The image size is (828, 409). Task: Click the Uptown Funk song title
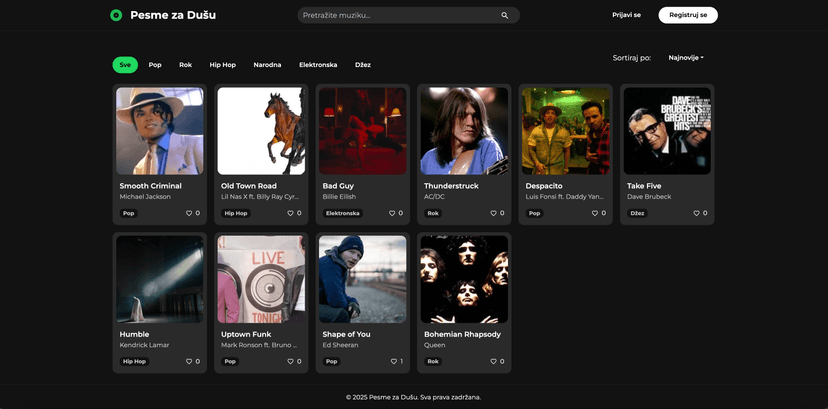[x=246, y=334]
